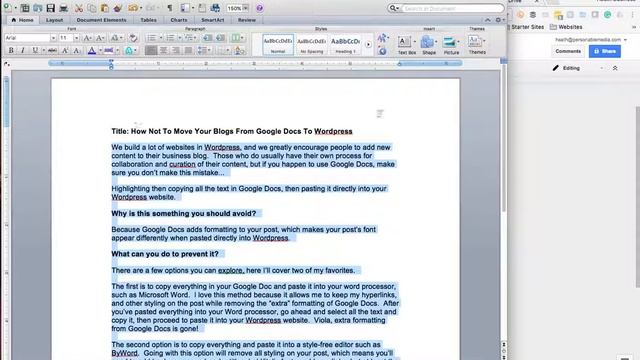Image resolution: width=640 pixels, height=360 pixels.
Task: Click the Clear Formatting icon
Action: (133, 38)
